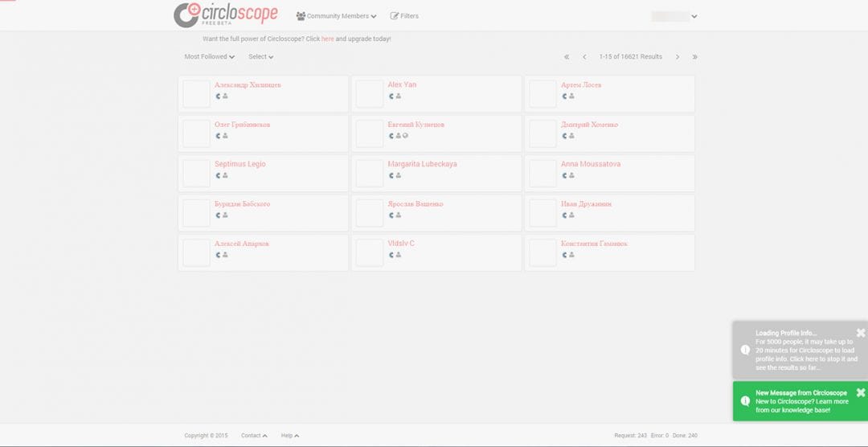The height and width of the screenshot is (447, 868).
Task: Click the circle icon under Иван Дружинин
Action: (565, 215)
